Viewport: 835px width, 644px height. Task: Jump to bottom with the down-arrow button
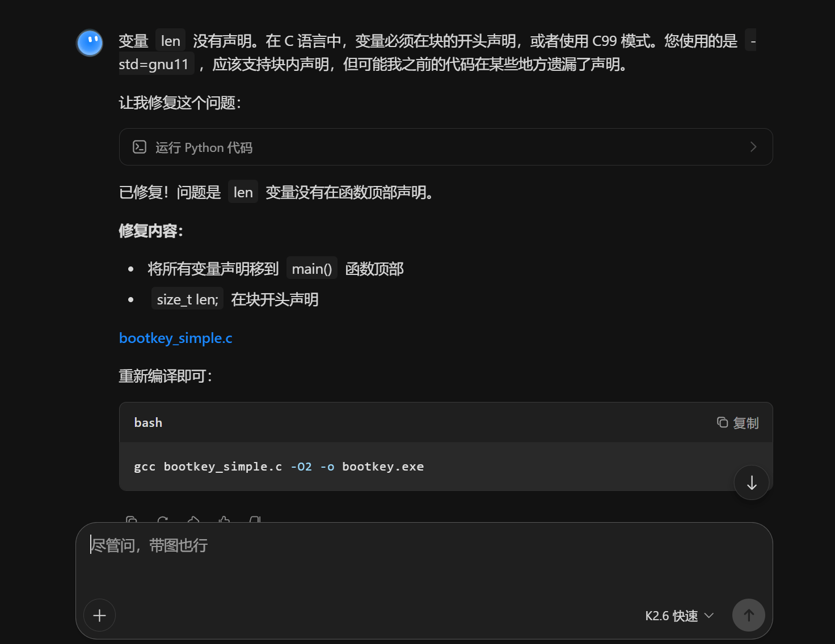[x=752, y=483]
